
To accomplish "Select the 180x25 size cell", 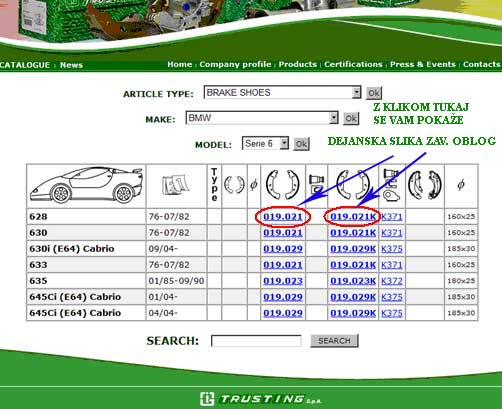I will pos(461,281).
